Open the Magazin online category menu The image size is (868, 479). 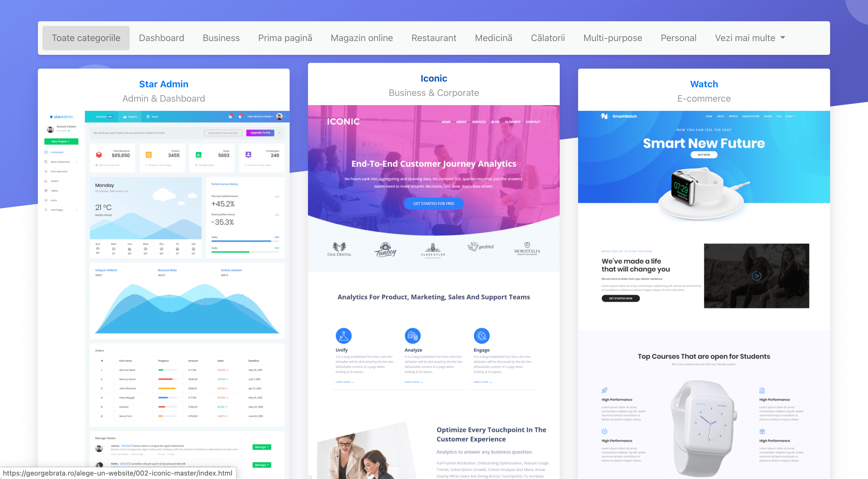tap(362, 38)
